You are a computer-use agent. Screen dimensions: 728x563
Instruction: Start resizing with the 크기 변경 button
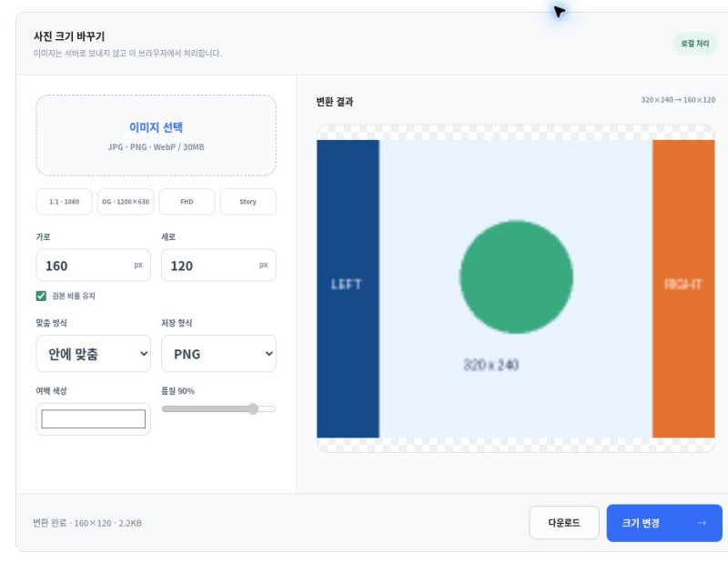664,523
